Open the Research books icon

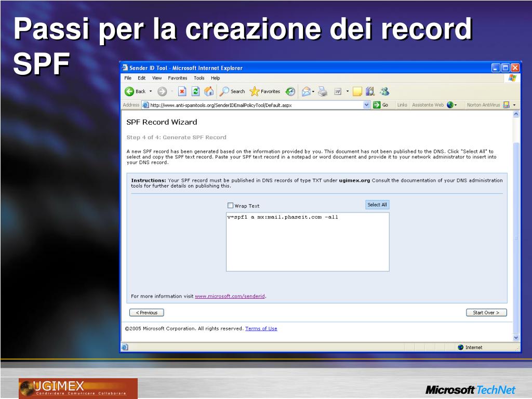370,91
